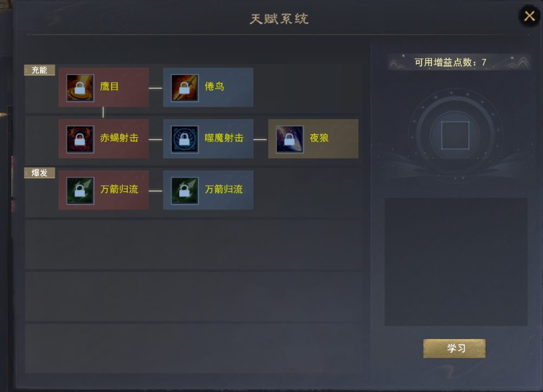This screenshot has height=392, width=543.
Task: Click the 学习 button
Action: click(454, 348)
